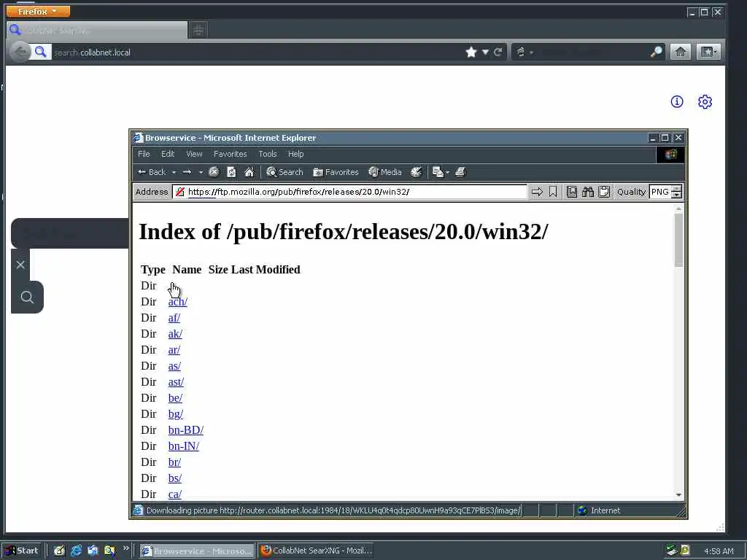Open the Forward history dropdown arrow in Internet Explorer

[x=201, y=172]
